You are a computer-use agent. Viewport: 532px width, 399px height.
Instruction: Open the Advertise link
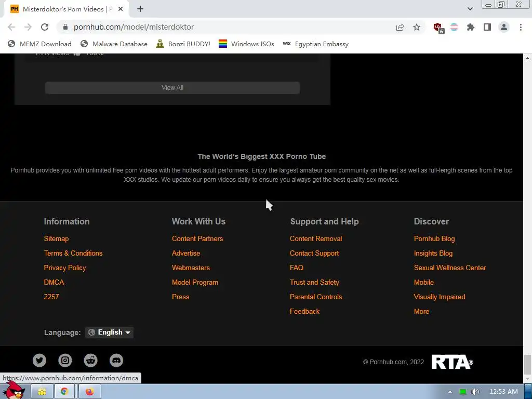pyautogui.click(x=186, y=253)
